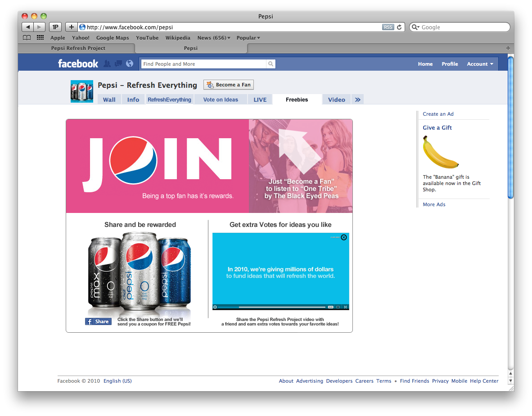Open the Apple bookmark

point(58,38)
